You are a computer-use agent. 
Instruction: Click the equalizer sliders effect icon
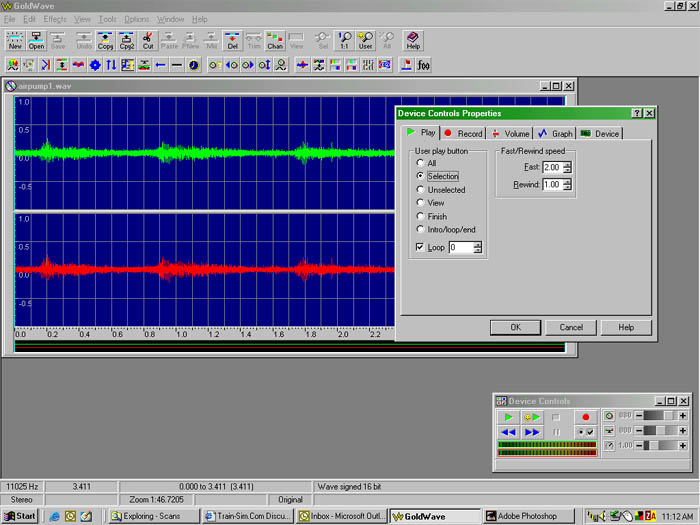click(x=368, y=65)
